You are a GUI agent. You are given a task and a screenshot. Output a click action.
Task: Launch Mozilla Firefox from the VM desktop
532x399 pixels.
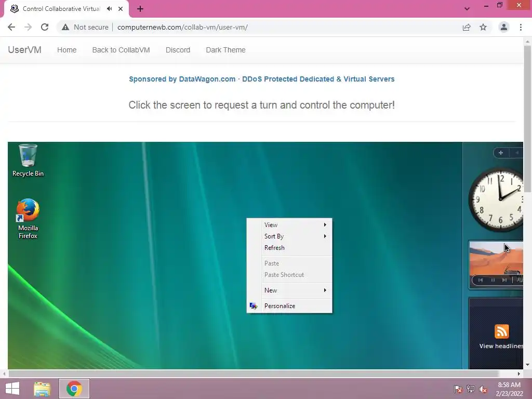point(28,219)
